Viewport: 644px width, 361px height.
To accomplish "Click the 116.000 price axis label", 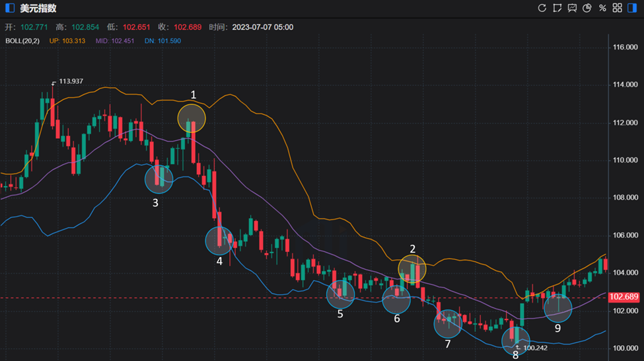I will click(625, 48).
